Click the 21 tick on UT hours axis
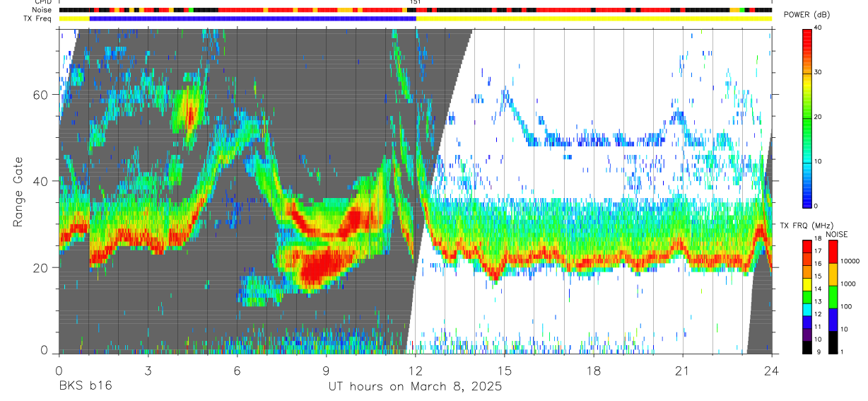Image resolution: width=868 pixels, height=401 pixels. (x=683, y=371)
